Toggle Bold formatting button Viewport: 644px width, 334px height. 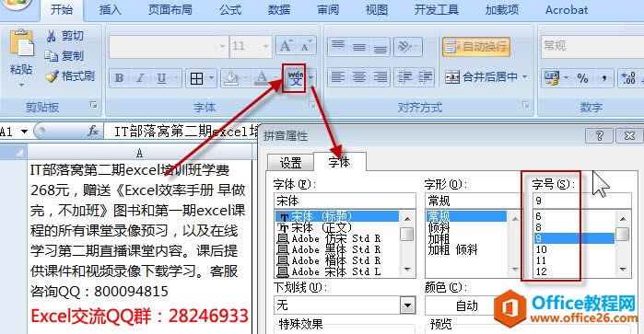click(x=120, y=78)
